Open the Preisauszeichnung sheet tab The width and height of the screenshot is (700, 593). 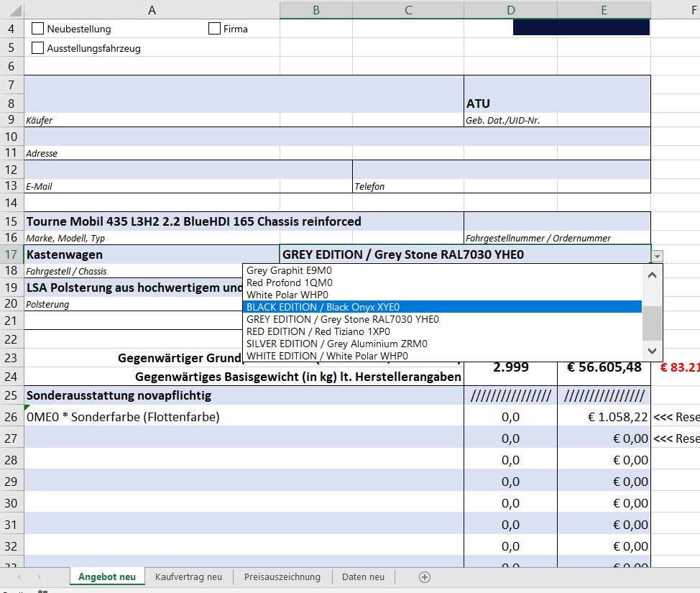tap(282, 577)
